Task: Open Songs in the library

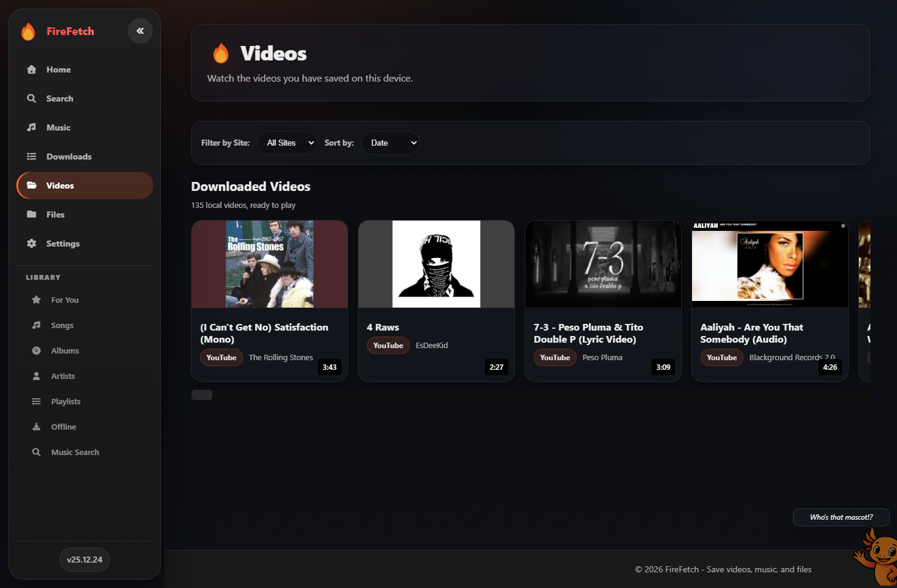Action: (x=85, y=325)
